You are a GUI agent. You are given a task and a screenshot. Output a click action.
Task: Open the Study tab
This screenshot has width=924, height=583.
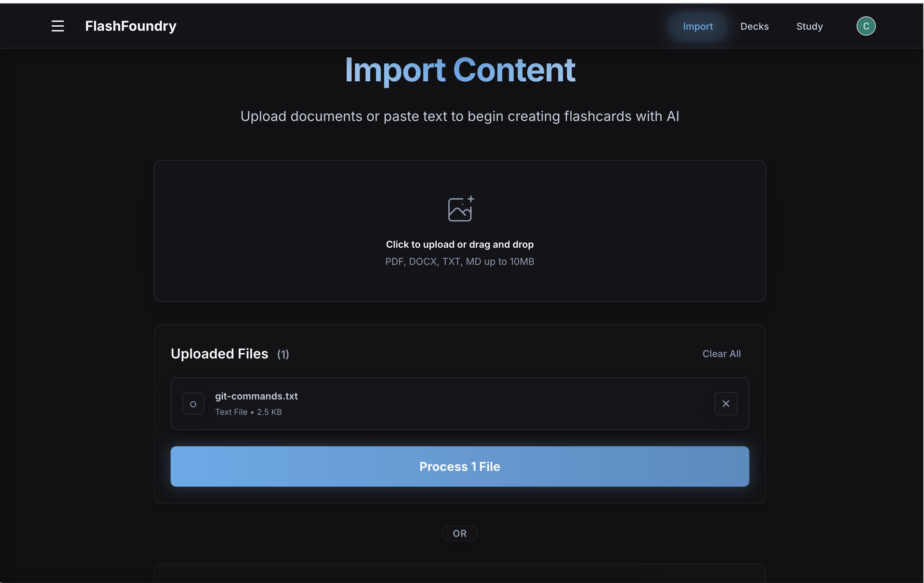point(809,26)
